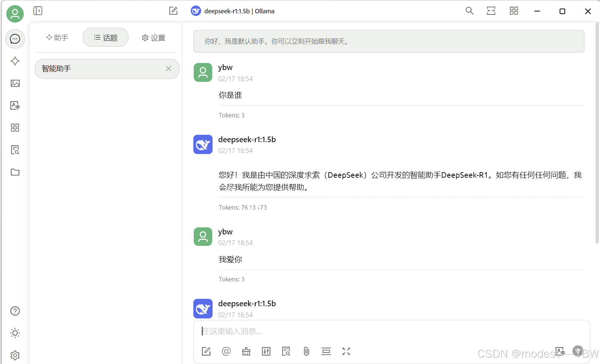The width and height of the screenshot is (600, 364).
Task: Expand the input box to fullscreen
Action: [x=346, y=351]
